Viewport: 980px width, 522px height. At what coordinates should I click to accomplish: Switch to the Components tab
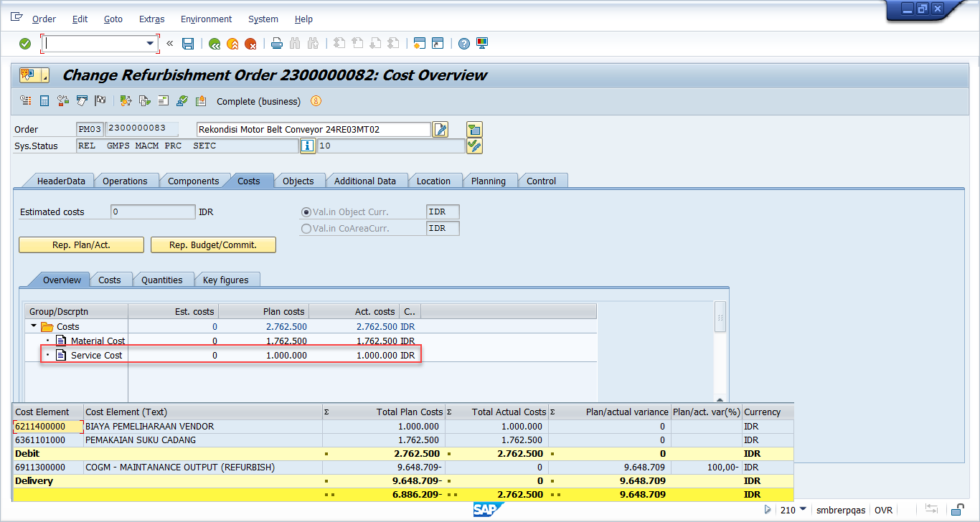tap(193, 181)
